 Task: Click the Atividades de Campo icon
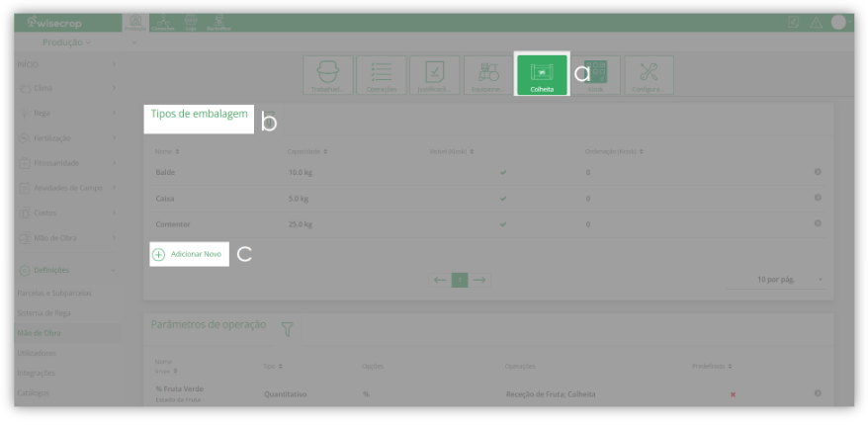(x=25, y=188)
